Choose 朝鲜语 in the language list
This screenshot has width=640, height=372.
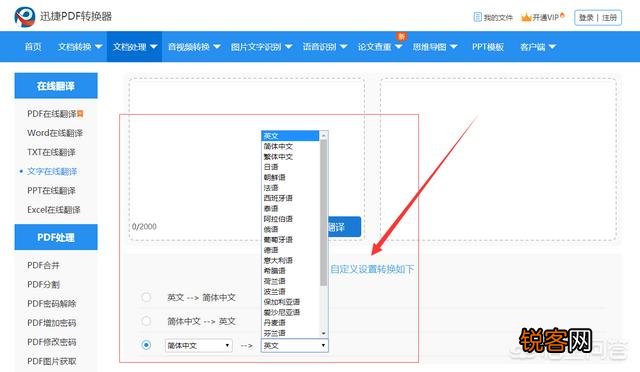(290, 177)
